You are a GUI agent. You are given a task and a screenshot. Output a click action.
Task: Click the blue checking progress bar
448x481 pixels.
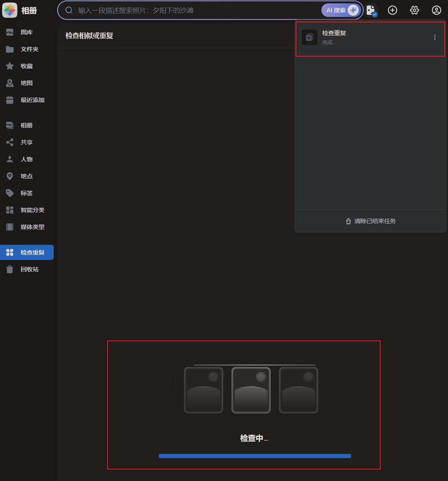254,456
